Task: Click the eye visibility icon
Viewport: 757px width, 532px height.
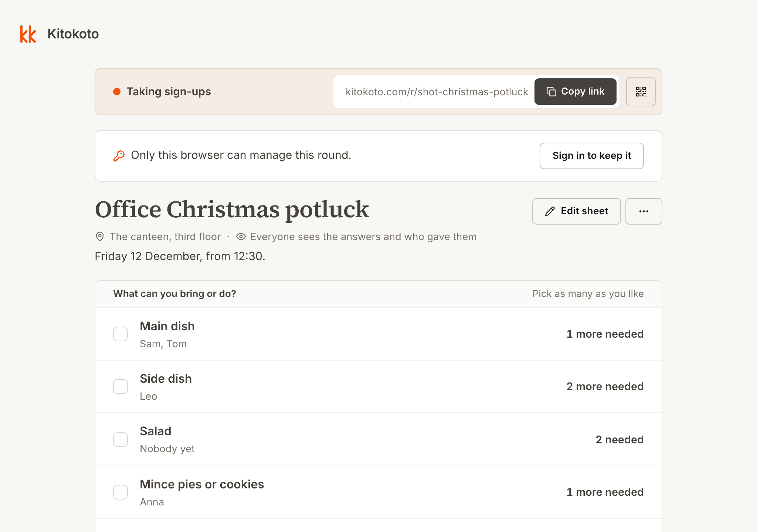Action: coord(241,236)
